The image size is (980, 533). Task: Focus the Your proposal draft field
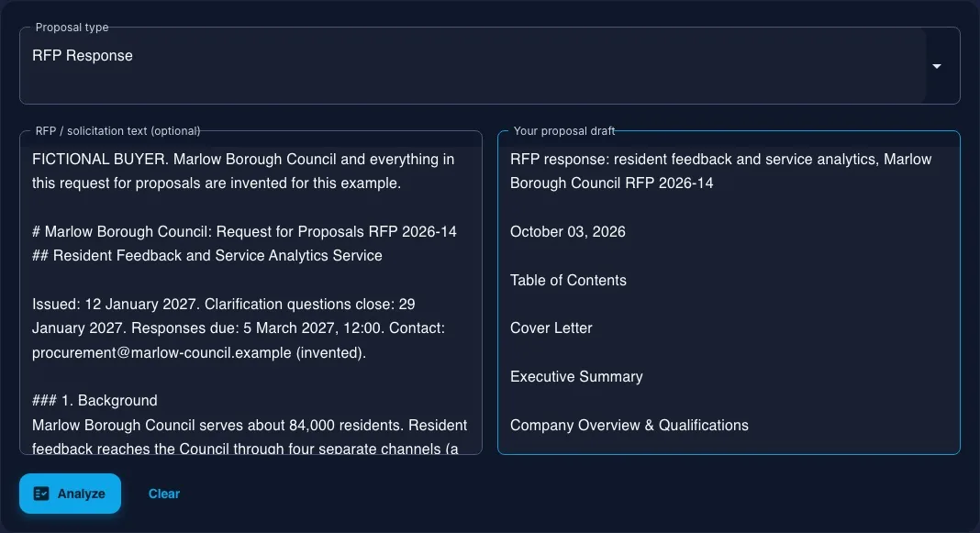coord(729,293)
